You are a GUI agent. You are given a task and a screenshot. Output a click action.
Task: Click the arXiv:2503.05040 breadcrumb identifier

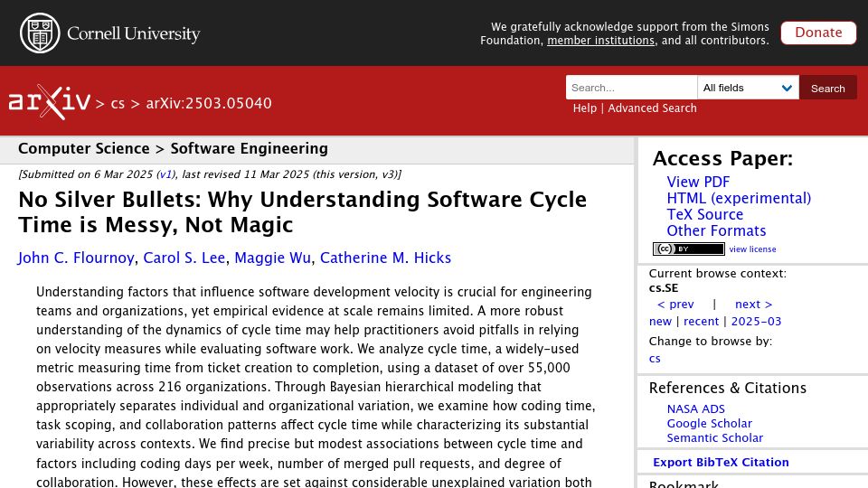click(x=209, y=103)
